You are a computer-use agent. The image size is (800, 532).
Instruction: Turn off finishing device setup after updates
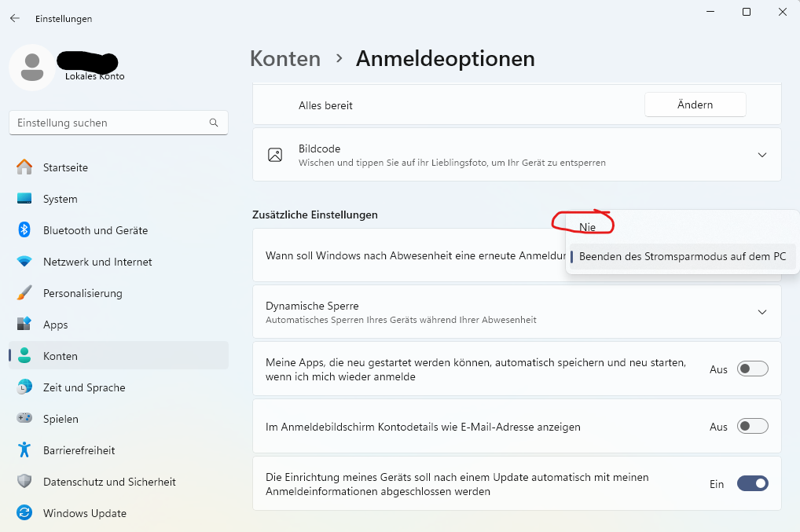click(x=752, y=483)
